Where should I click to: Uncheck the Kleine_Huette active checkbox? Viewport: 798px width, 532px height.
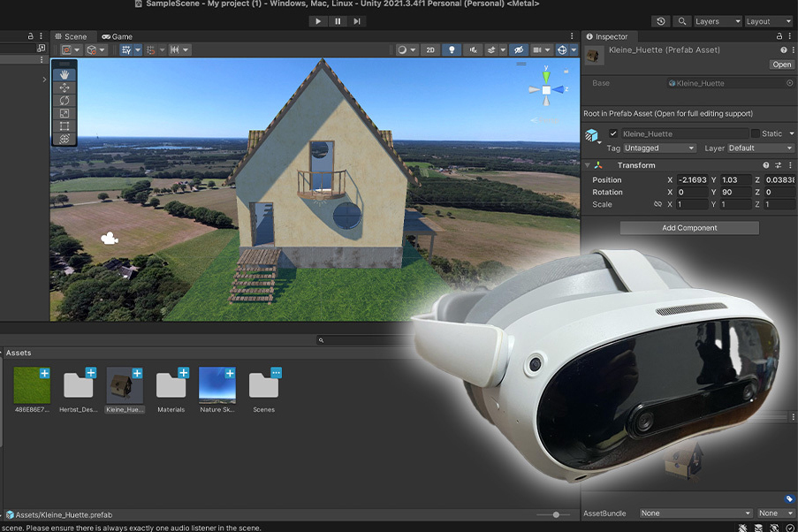tap(613, 133)
